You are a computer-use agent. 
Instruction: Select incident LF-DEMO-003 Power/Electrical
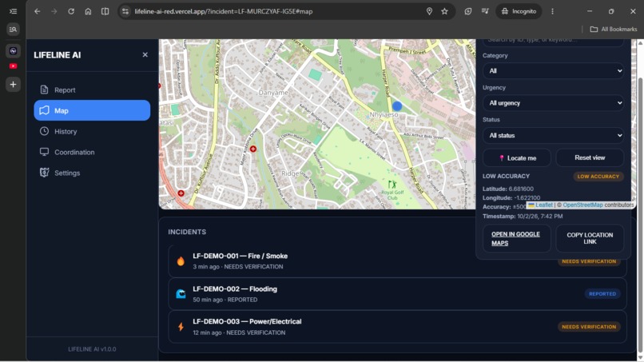point(397,327)
